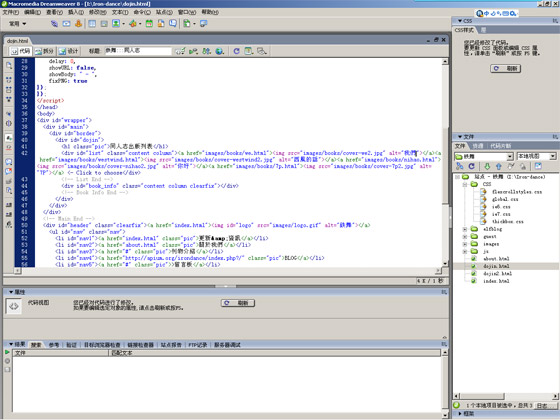This screenshot has height=420, width=560.
Task: Click the Insert Div Tag icon
Action: pos(104,24)
